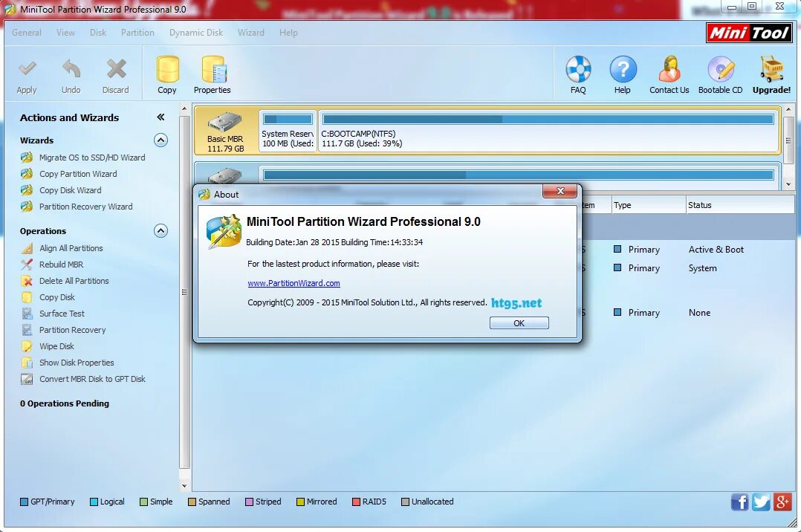Screen dimensions: 801x532
Task: Collapse the Wizards section
Action: click(161, 140)
